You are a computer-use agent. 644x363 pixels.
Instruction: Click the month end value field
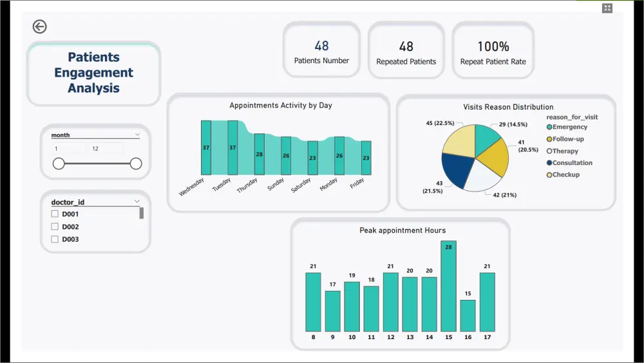(x=106, y=148)
